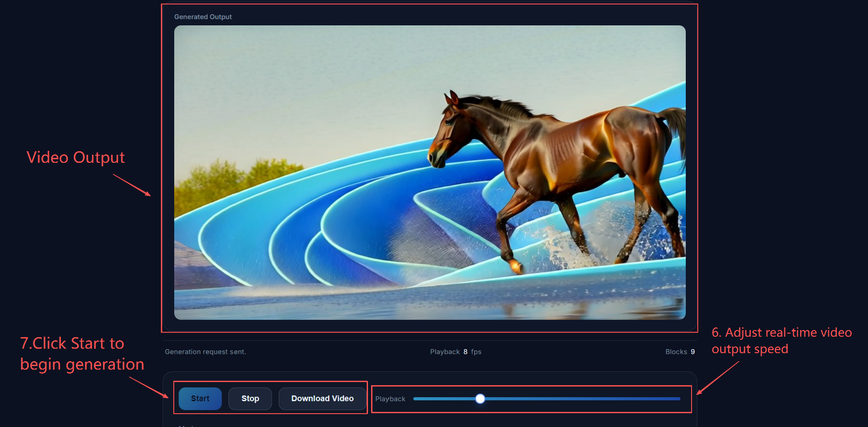Click the Generated Output panel heading
868x427 pixels.
point(203,17)
